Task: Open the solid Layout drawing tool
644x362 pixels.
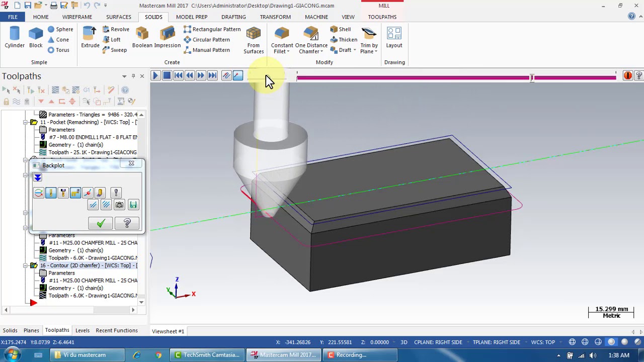Action: click(x=394, y=38)
